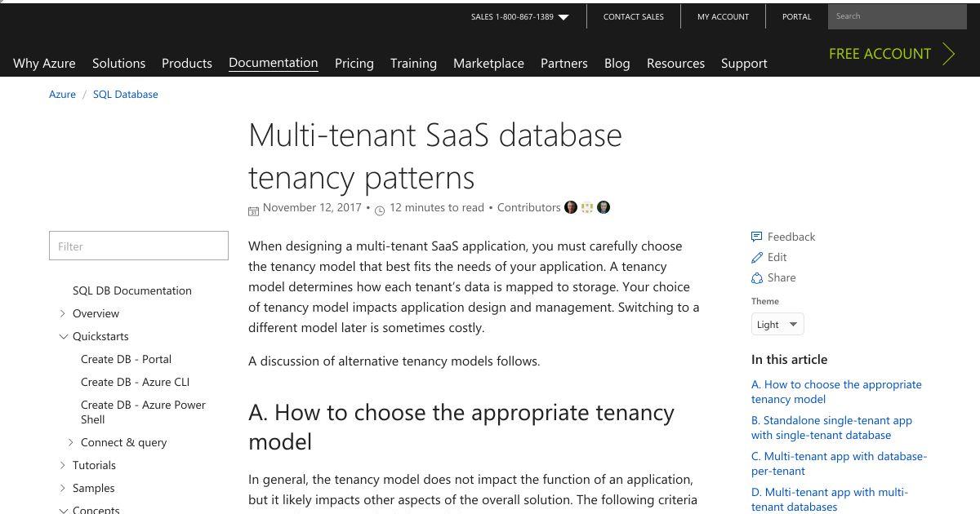Open the Marketplace menu item

pos(488,63)
